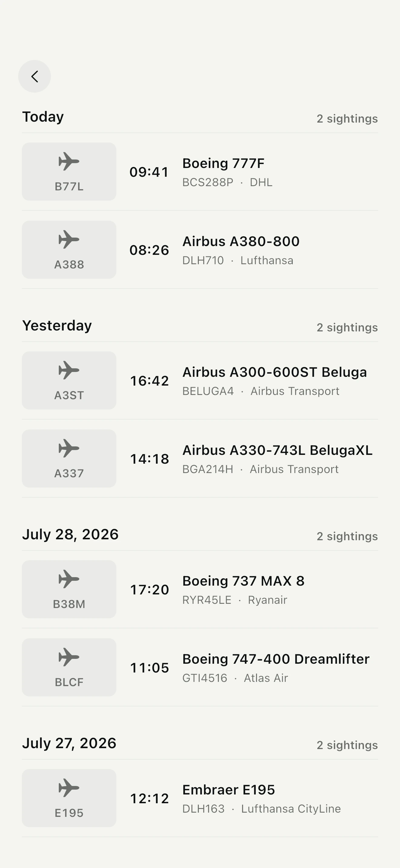Tap the E195 airplane icon tile
400x868 pixels.
pos(69,798)
